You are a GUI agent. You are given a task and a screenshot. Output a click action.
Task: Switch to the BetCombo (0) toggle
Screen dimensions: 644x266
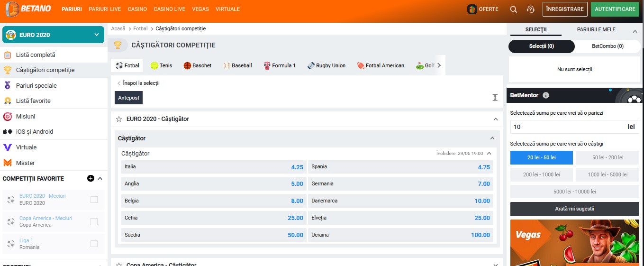608,46
